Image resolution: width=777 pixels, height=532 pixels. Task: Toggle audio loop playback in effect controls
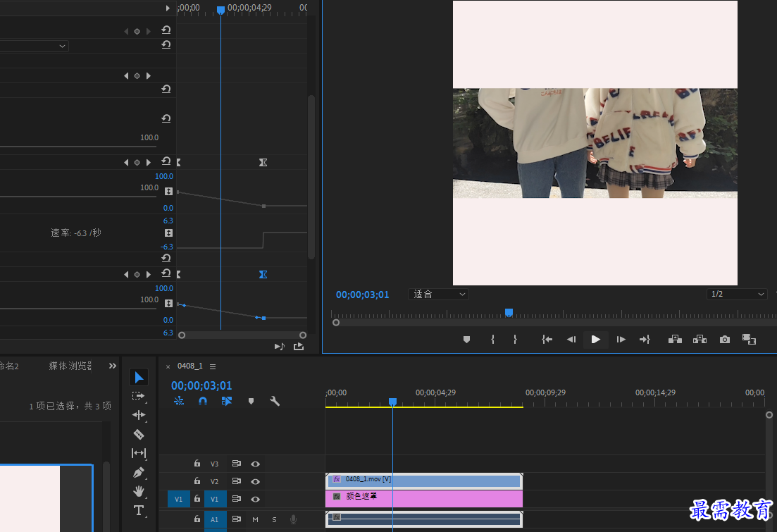click(x=280, y=347)
